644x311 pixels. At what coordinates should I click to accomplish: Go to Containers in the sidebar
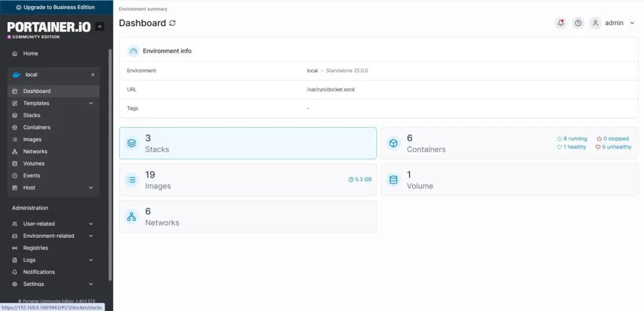pos(54,127)
